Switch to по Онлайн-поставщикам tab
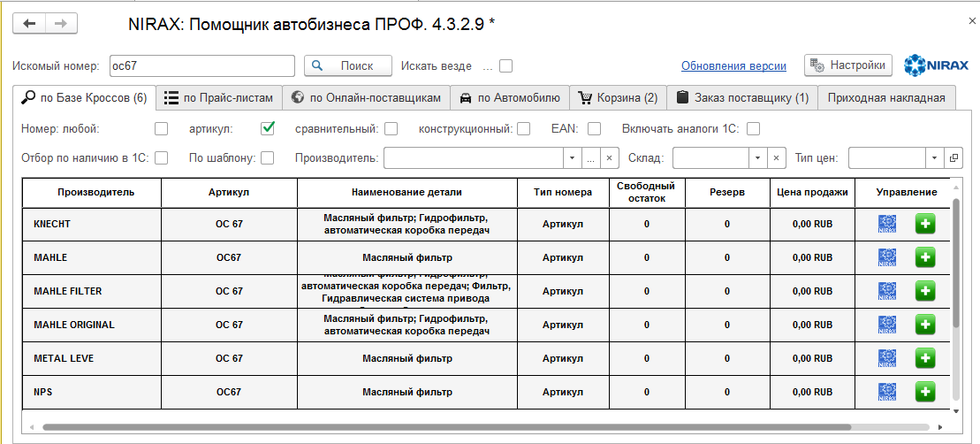 coord(366,98)
